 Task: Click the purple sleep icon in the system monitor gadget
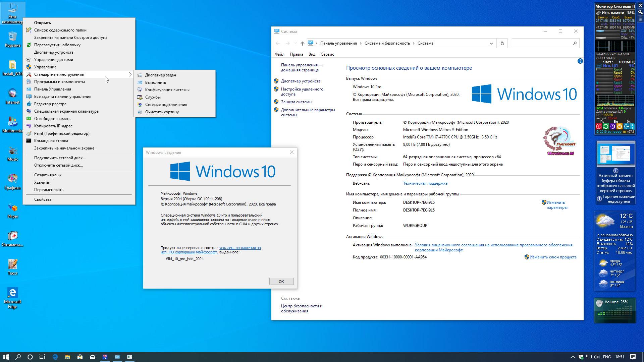613,126
